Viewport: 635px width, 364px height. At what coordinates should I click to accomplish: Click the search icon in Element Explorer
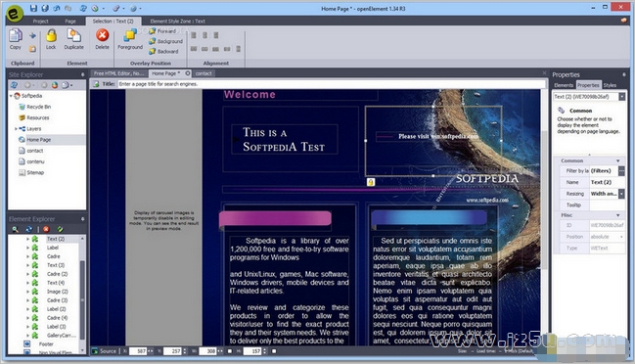15,229
